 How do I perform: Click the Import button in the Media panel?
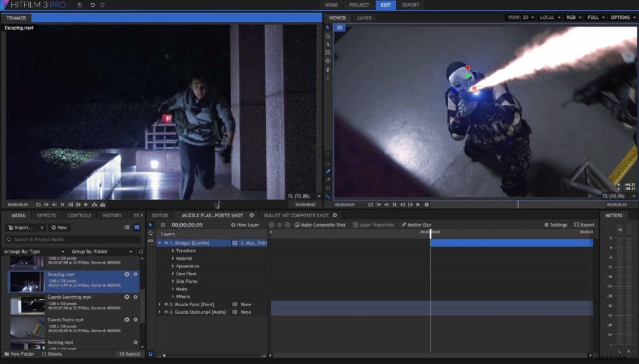(x=21, y=227)
